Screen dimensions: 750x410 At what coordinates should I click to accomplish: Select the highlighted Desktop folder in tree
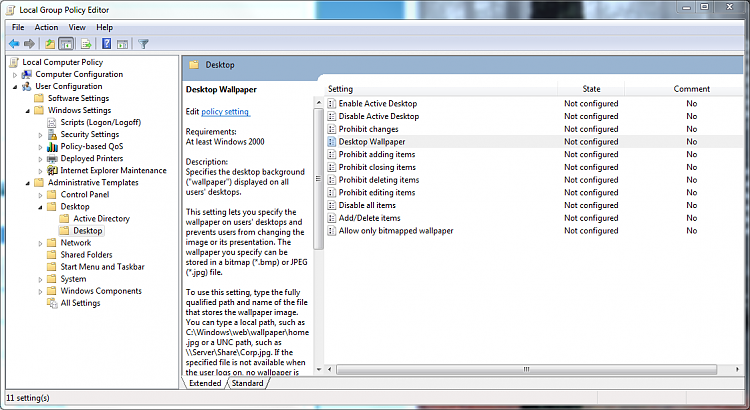88,231
